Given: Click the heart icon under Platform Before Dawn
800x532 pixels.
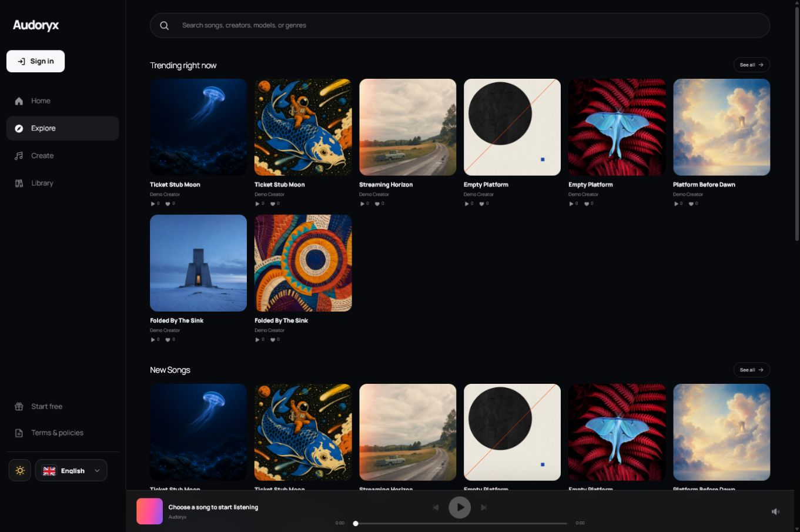Looking at the screenshot, I should pyautogui.click(x=691, y=204).
